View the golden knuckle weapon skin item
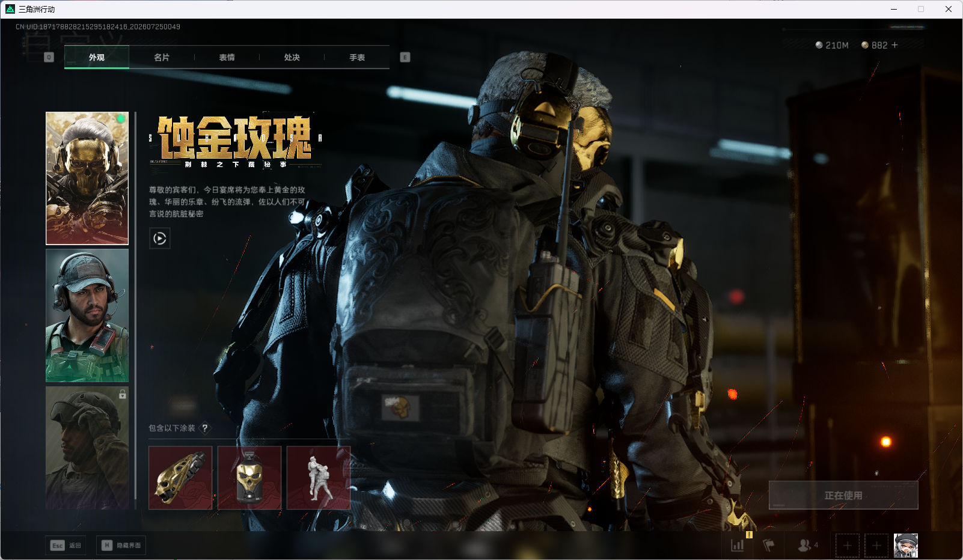This screenshot has width=963, height=560. click(x=180, y=478)
